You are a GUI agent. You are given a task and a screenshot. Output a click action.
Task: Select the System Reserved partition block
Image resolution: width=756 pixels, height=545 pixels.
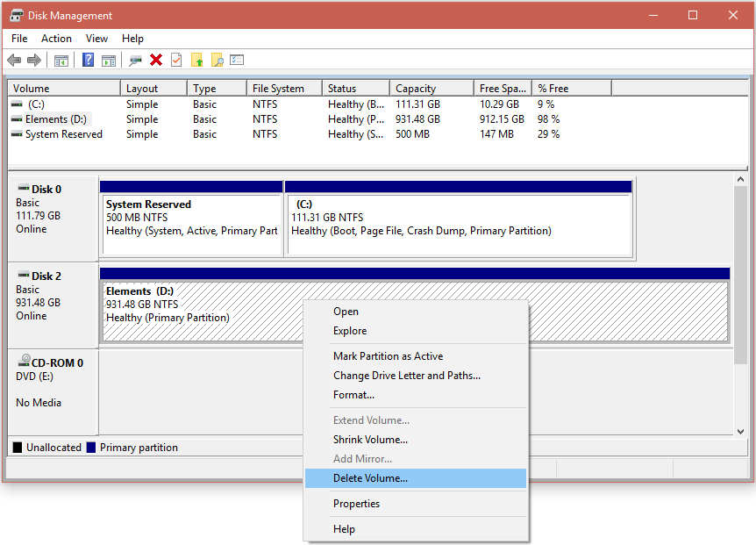click(x=191, y=224)
